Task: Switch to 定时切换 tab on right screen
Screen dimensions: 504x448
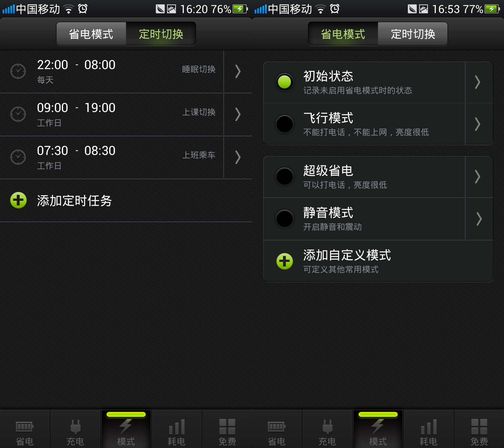Action: (413, 34)
